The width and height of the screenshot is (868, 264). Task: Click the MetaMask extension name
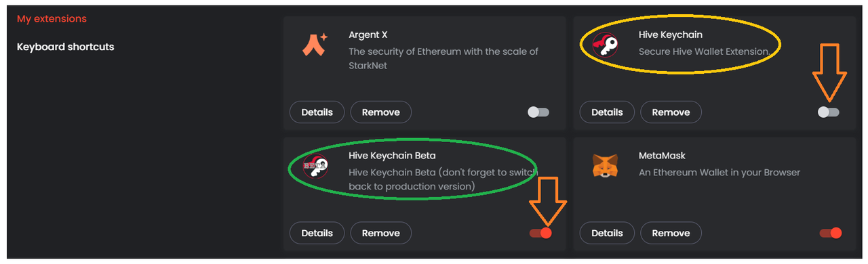pyautogui.click(x=662, y=156)
